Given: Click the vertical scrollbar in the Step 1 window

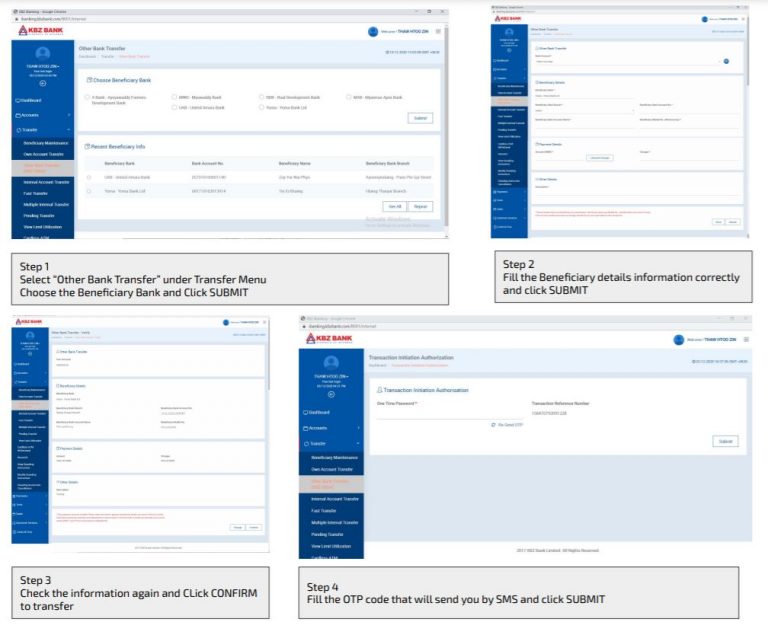Looking at the screenshot, I should (446, 120).
